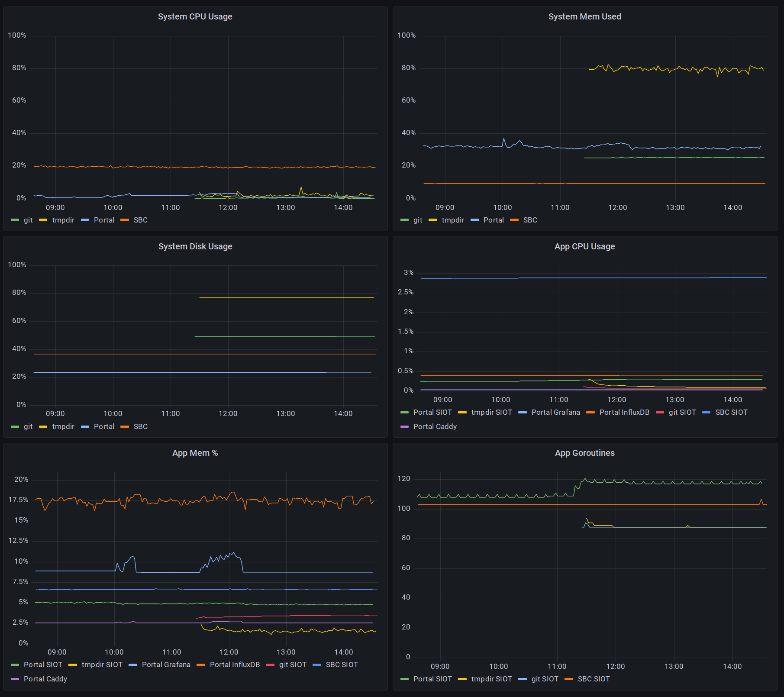
Task: Click Portal SIOT color icon in App Goroutines legend
Action: 405,679
